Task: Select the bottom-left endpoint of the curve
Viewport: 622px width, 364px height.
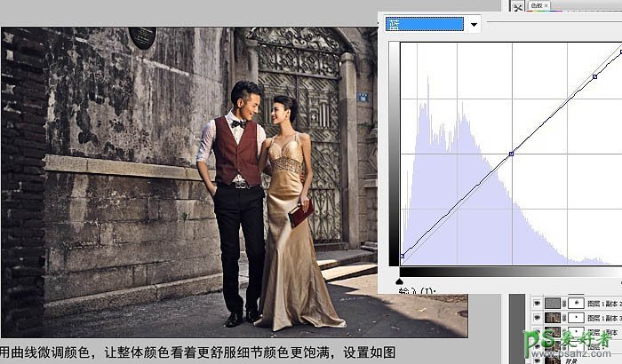Action: coord(403,256)
